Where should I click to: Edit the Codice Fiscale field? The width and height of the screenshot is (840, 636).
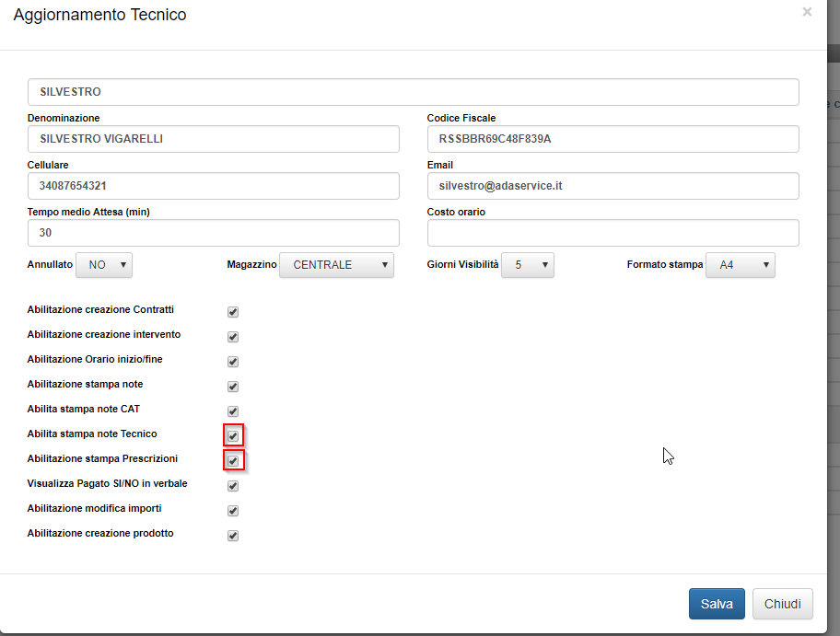[x=612, y=139]
